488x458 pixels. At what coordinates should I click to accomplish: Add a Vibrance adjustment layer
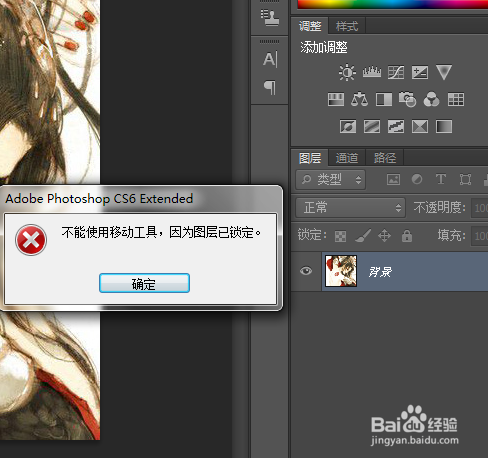(444, 72)
